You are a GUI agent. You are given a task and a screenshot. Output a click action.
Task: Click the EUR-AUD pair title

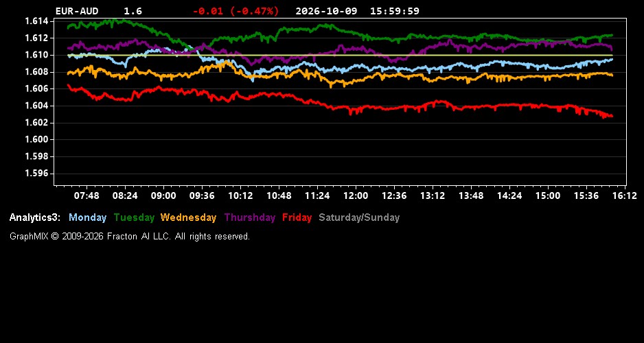click(77, 11)
